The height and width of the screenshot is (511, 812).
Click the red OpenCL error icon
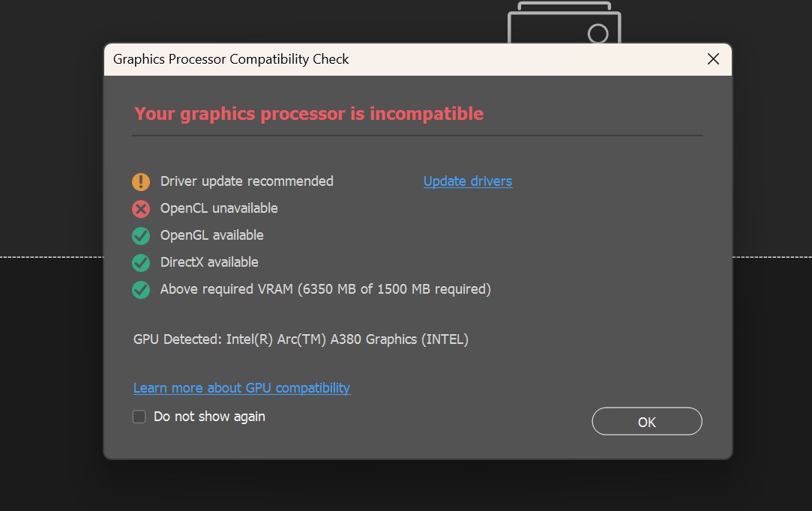pyautogui.click(x=141, y=208)
